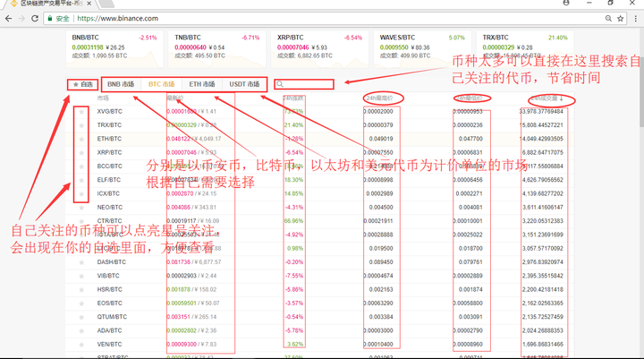Click 24h high value 0.049019
This screenshot has height=359, width=644.
click(381, 139)
